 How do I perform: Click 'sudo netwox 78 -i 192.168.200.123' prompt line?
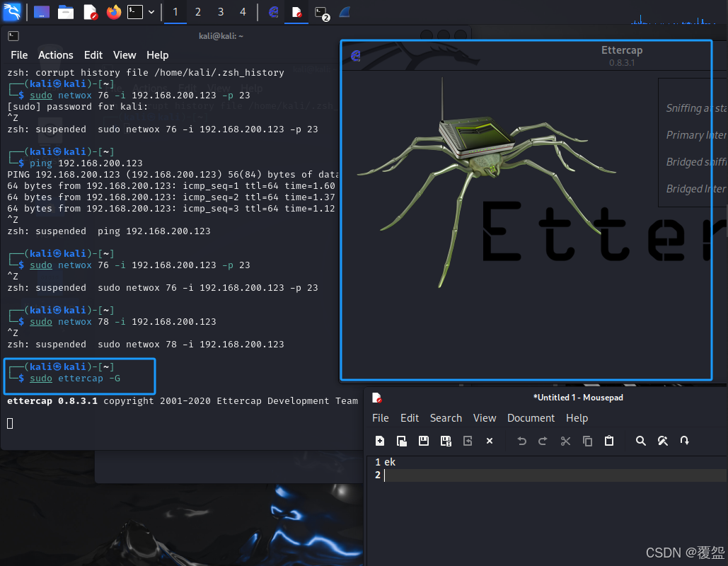point(122,322)
